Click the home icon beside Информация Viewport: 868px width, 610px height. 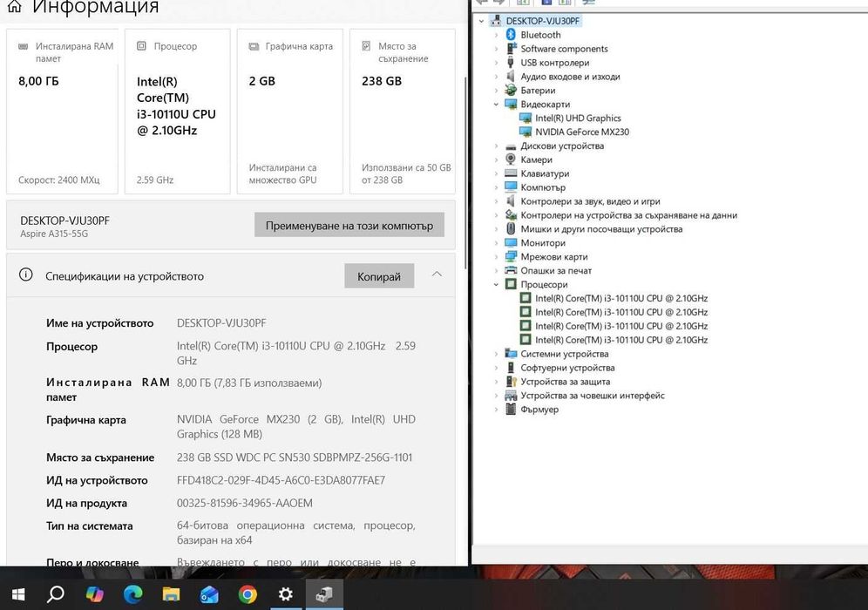(x=15, y=6)
